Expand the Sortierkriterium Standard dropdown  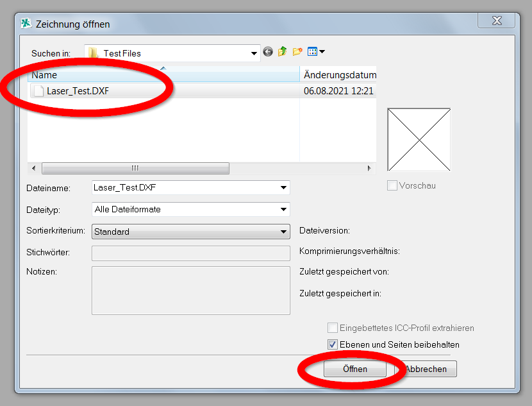pos(283,232)
